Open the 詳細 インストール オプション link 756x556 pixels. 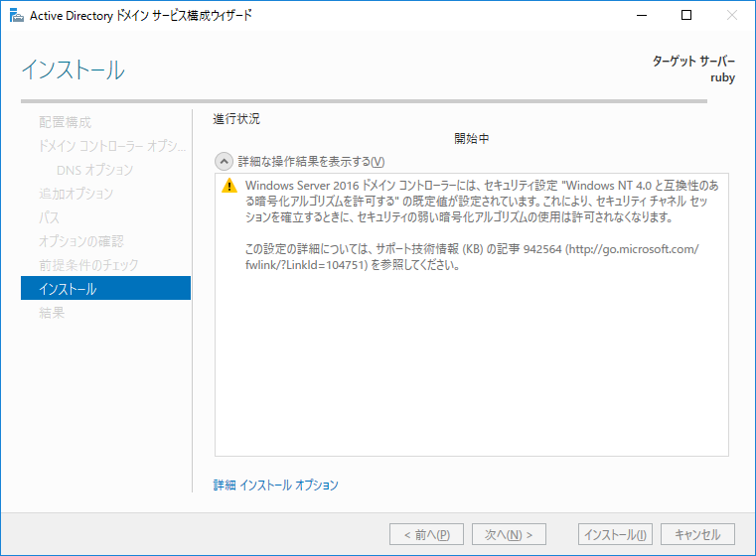pyautogui.click(x=276, y=485)
